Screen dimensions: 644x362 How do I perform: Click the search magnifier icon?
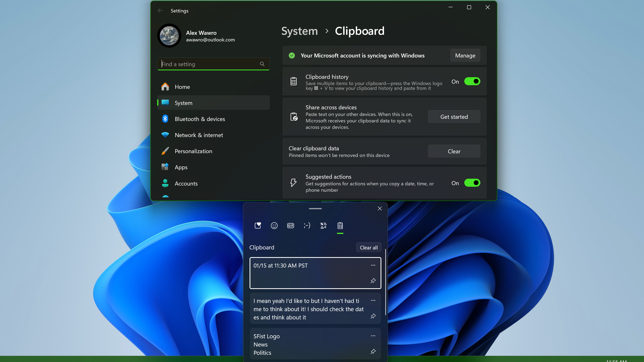(262, 64)
